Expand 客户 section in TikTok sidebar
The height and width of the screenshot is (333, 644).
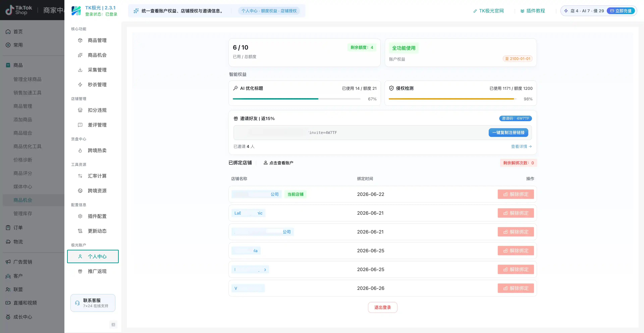click(x=18, y=276)
